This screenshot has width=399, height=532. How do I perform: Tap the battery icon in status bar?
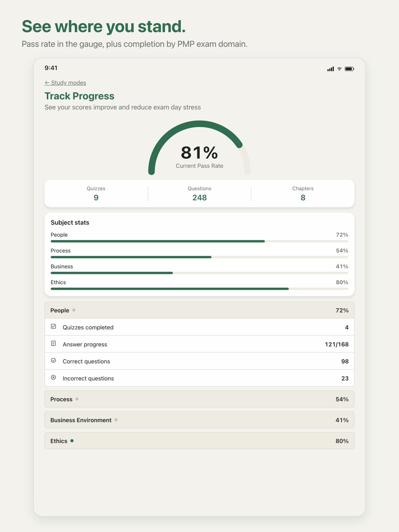click(x=350, y=69)
